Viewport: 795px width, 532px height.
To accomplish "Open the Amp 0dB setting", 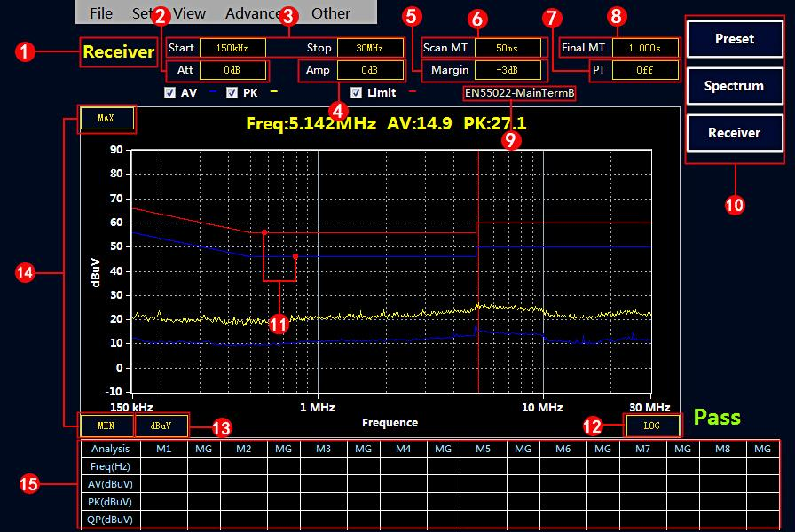I will [x=369, y=70].
